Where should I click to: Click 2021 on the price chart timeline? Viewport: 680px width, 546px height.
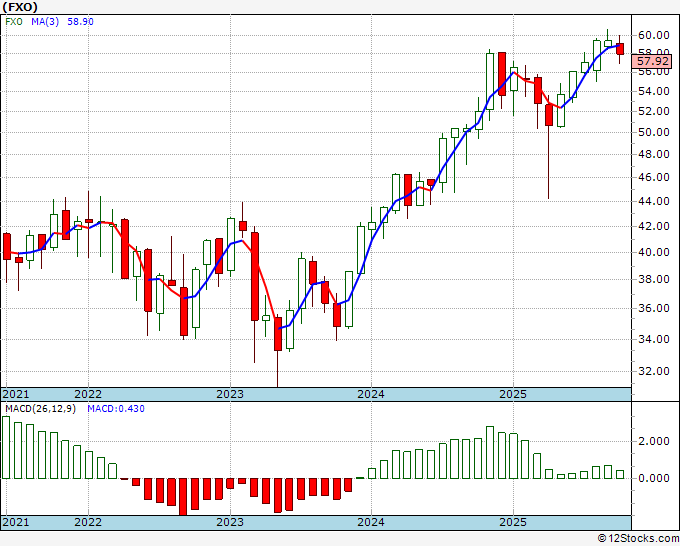point(16,394)
